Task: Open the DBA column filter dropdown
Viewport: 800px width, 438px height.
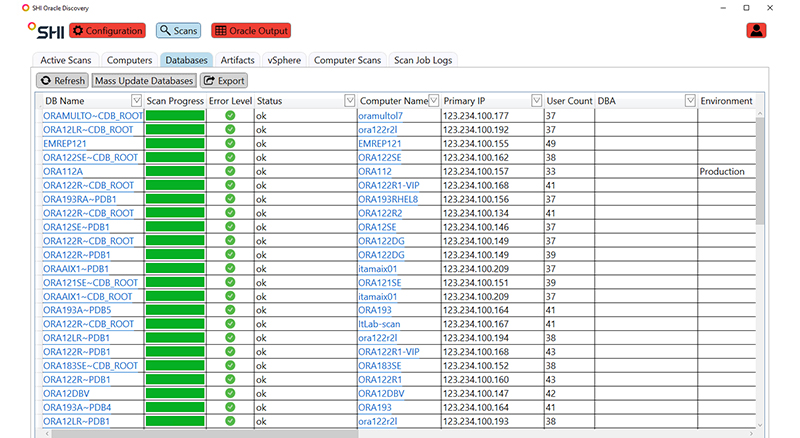Action: (x=690, y=101)
